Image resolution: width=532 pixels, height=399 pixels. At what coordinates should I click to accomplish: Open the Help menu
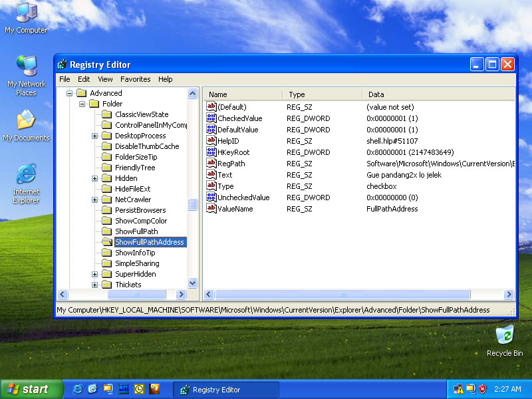point(165,79)
